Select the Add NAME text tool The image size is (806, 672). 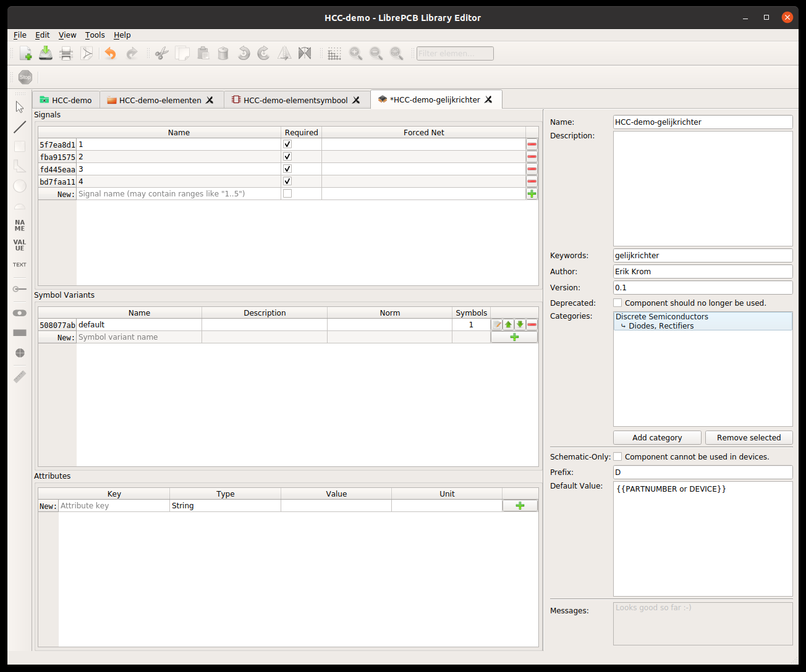(x=20, y=225)
